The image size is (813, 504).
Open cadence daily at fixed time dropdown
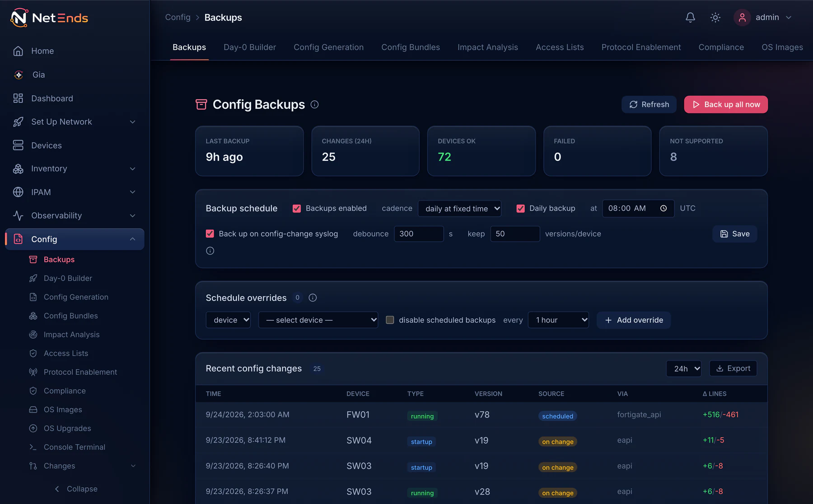click(x=460, y=209)
